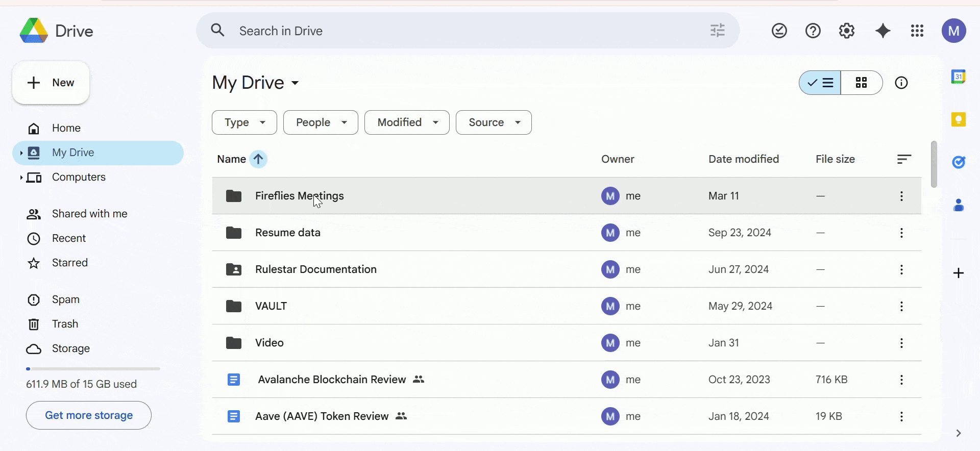
Task: Click the Search in Drive field
Action: pos(459,31)
